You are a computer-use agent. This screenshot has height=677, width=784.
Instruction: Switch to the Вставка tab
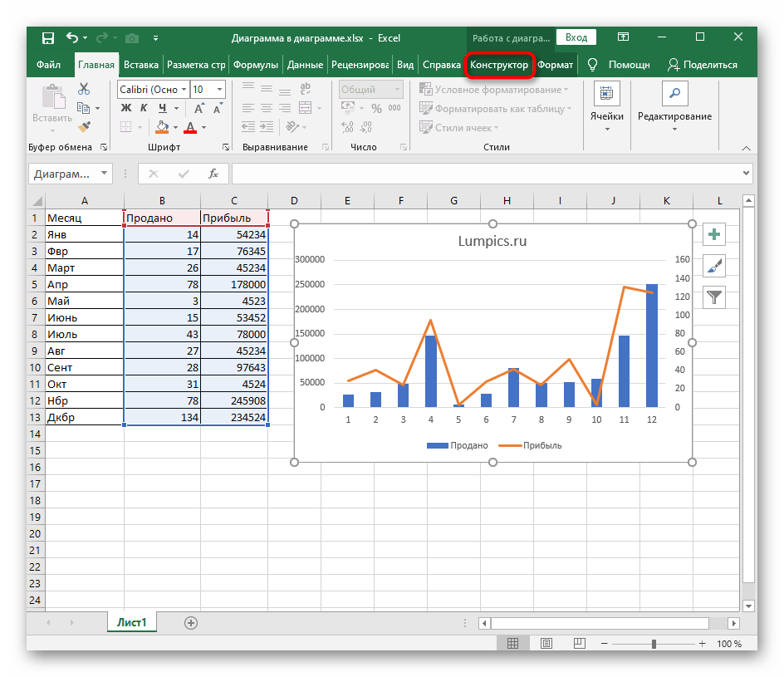tap(140, 65)
